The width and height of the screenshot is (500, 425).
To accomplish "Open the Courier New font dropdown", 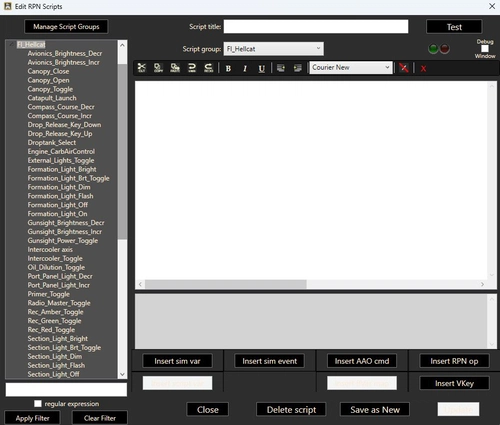I will pyautogui.click(x=351, y=67).
